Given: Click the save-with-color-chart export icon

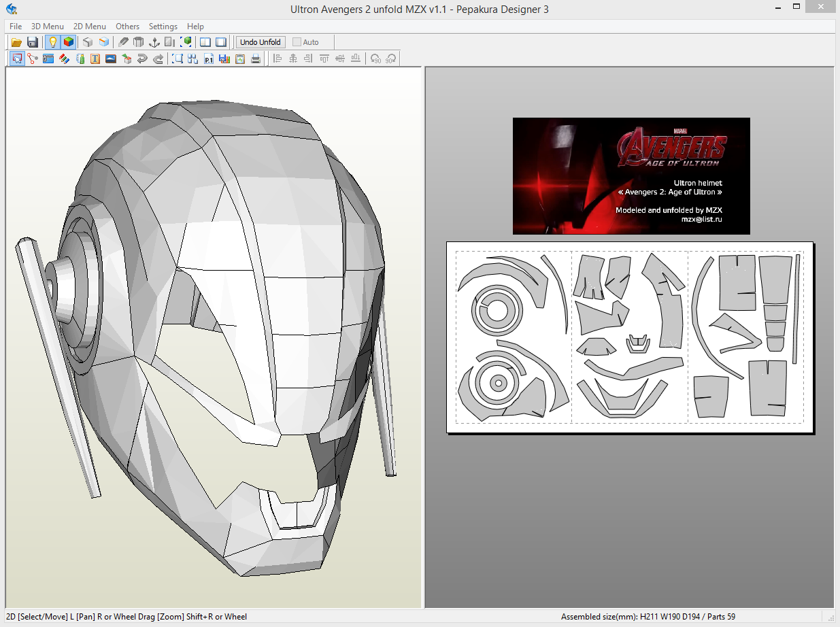Looking at the screenshot, I should [224, 58].
